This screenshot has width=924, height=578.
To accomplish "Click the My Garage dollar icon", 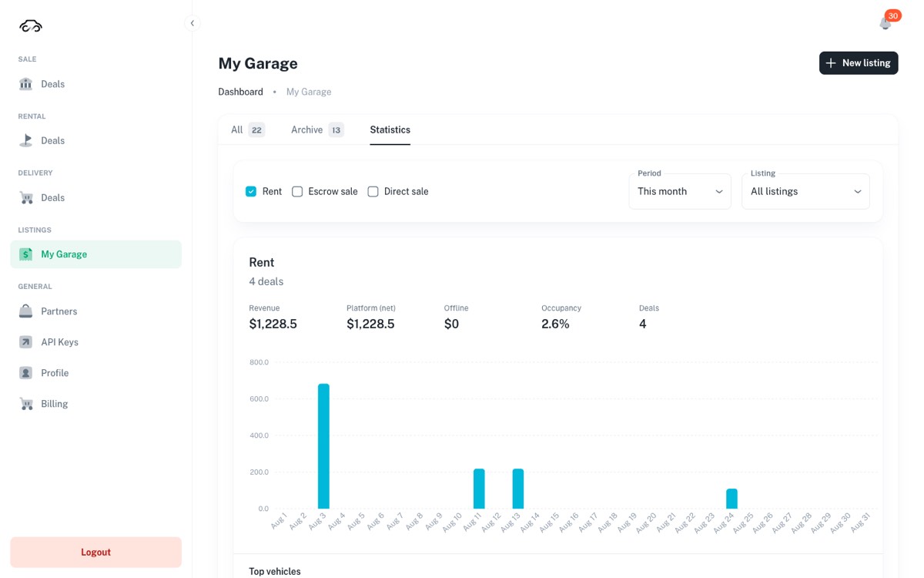I will [26, 254].
